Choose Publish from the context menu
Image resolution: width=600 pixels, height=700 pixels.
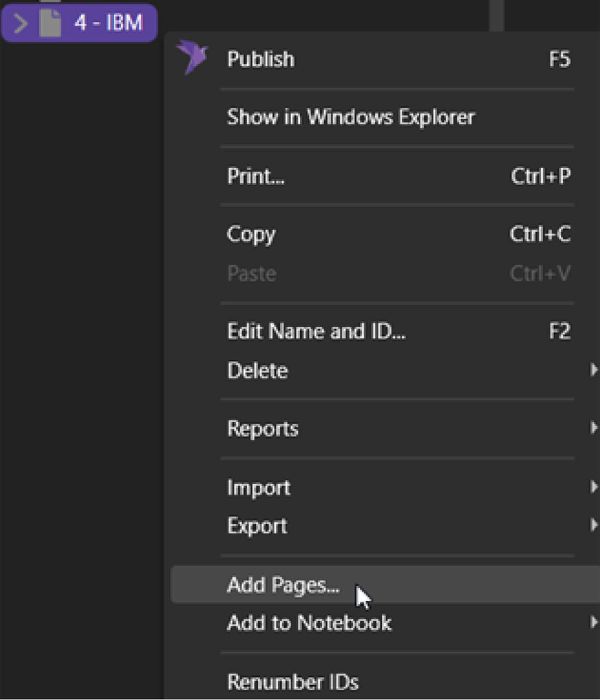tap(261, 59)
